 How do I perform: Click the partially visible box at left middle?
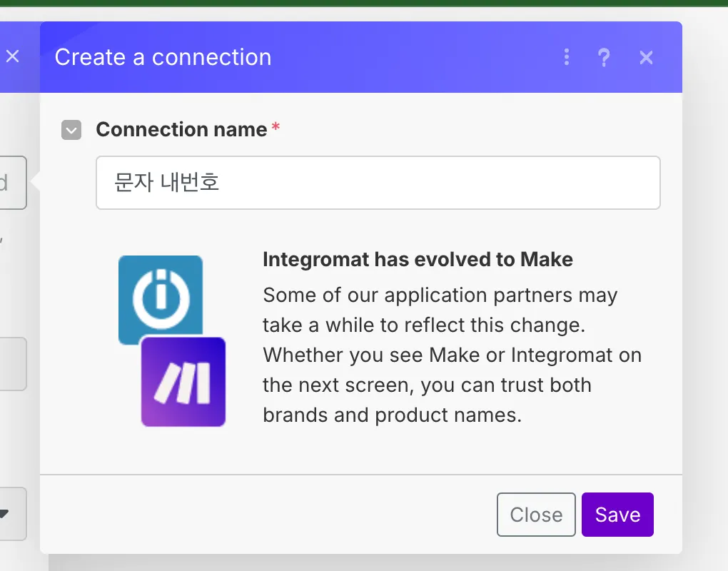pos(12,364)
